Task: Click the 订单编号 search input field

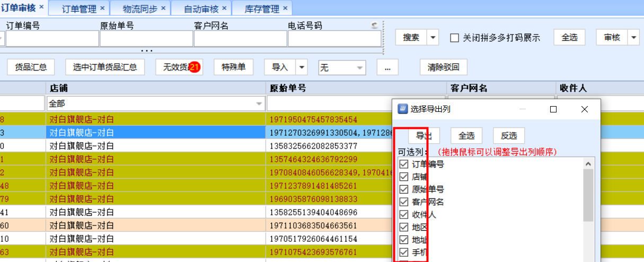Action: pyautogui.click(x=52, y=39)
